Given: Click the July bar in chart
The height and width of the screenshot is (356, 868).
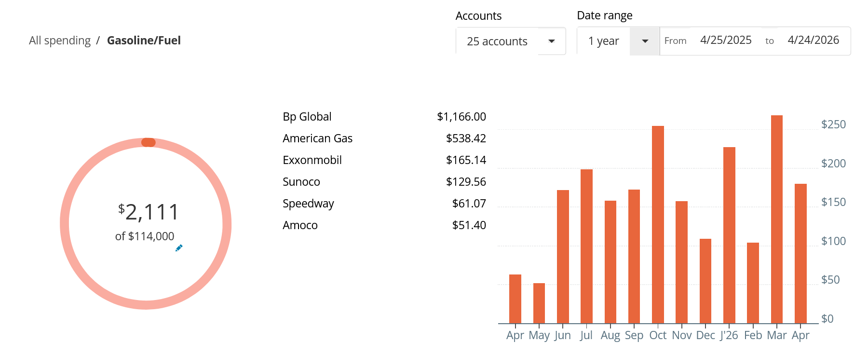Looking at the screenshot, I should click(x=586, y=246).
